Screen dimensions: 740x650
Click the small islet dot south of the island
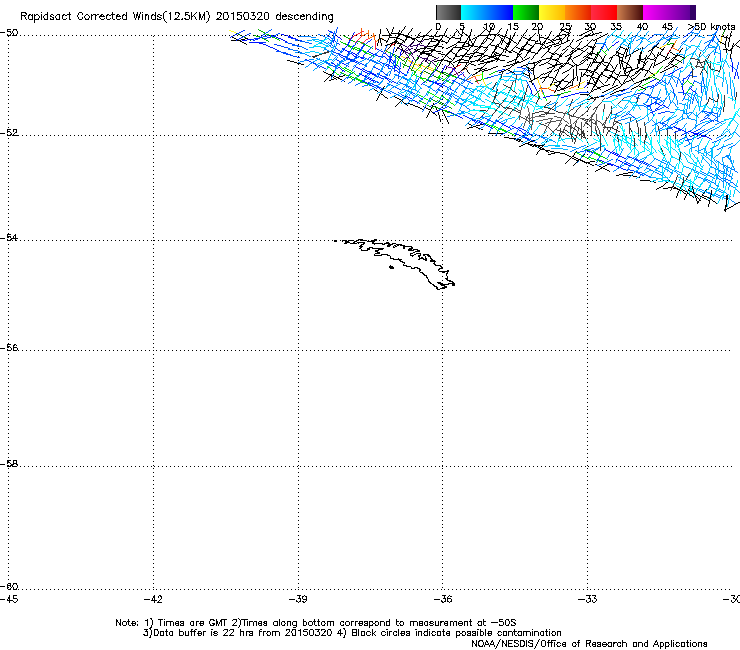coord(391,267)
